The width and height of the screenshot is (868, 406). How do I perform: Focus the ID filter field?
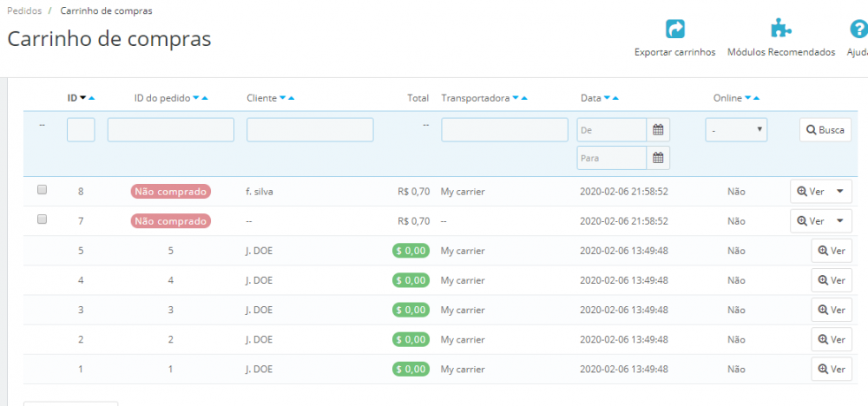pos(81,130)
